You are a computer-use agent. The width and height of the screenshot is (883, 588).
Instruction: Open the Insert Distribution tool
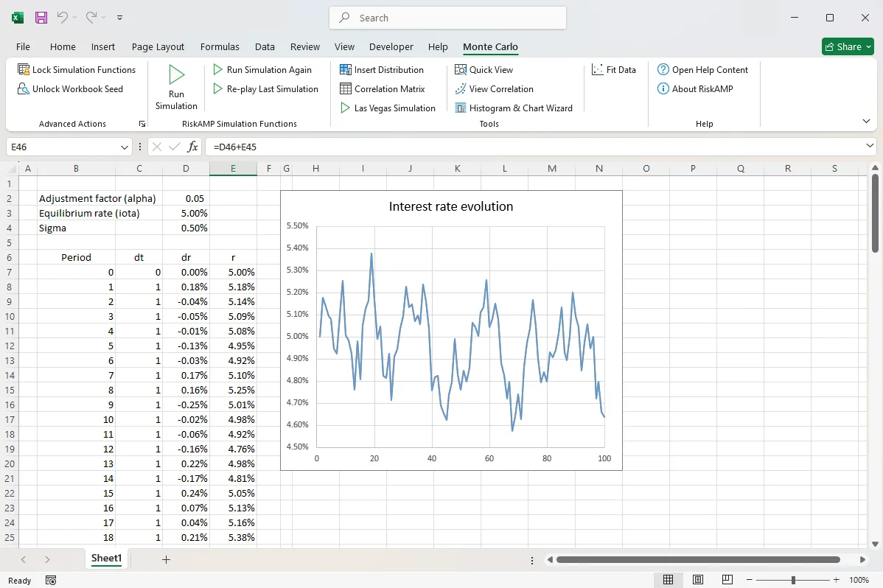(x=382, y=69)
